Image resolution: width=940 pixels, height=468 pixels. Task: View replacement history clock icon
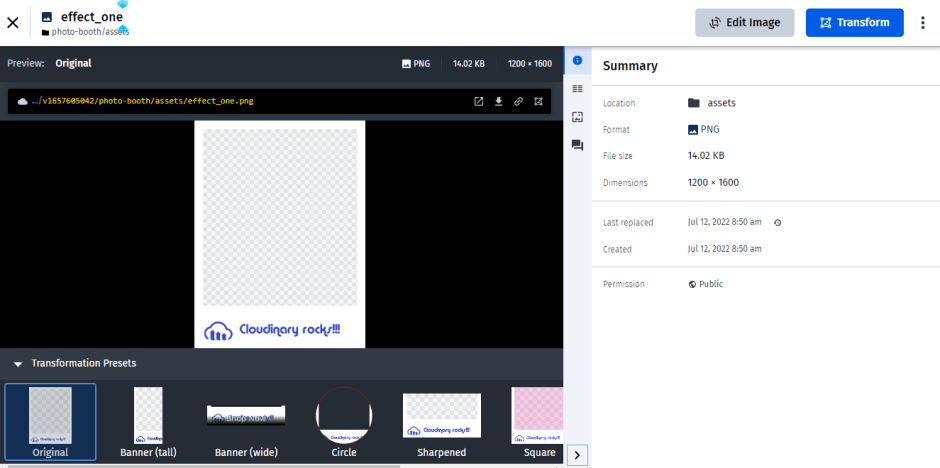pyautogui.click(x=778, y=222)
